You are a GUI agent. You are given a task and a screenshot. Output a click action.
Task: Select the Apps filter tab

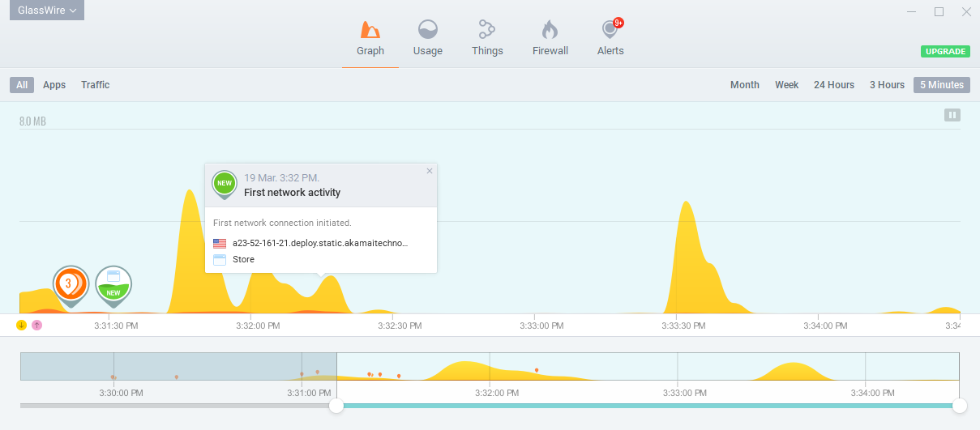click(54, 85)
